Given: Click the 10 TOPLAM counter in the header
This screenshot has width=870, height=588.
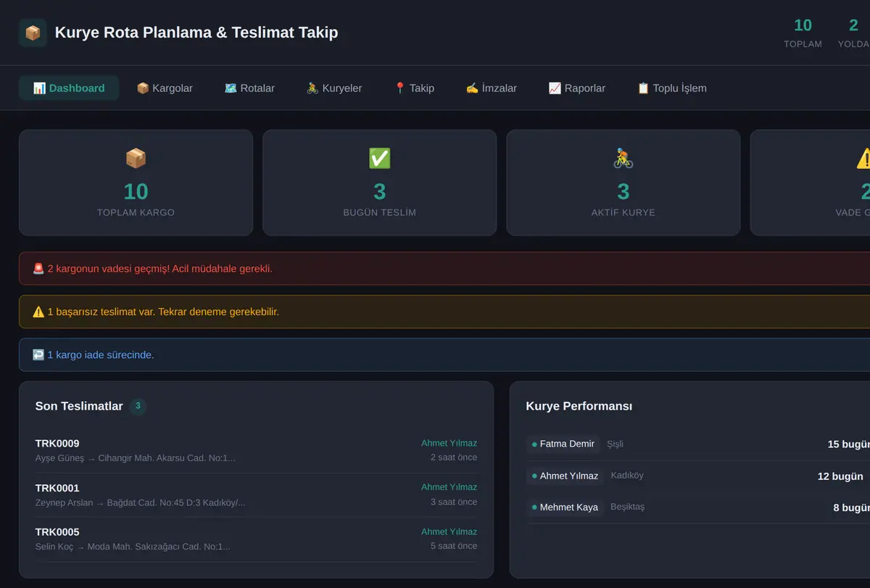Looking at the screenshot, I should point(803,33).
